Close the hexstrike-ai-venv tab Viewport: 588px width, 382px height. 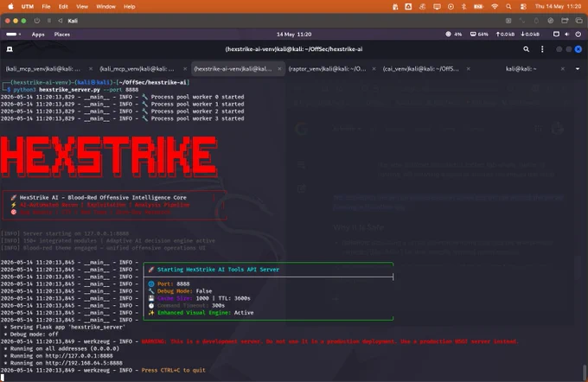pyautogui.click(x=279, y=69)
